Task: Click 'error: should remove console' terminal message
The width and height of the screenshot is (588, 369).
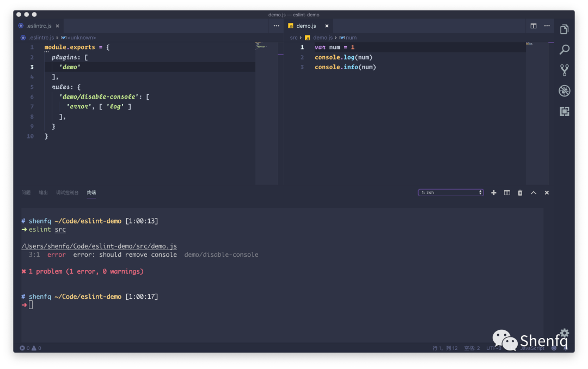Action: [x=125, y=255]
